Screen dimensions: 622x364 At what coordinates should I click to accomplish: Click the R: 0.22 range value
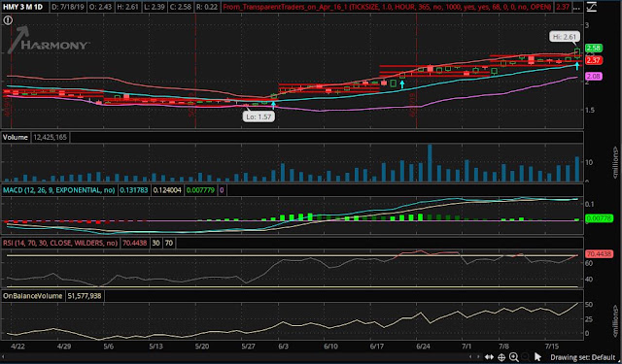pyautogui.click(x=207, y=7)
